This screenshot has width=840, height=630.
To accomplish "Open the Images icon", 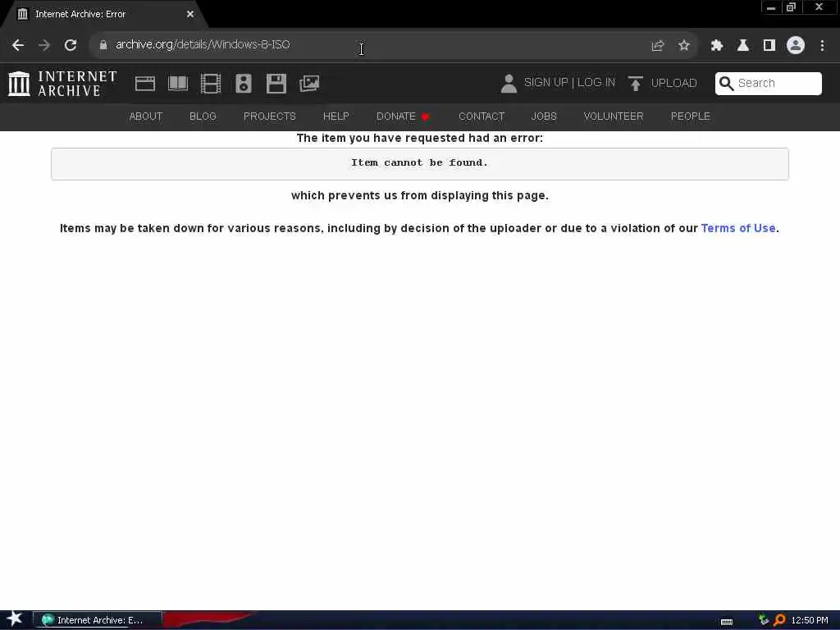I will click(x=309, y=84).
